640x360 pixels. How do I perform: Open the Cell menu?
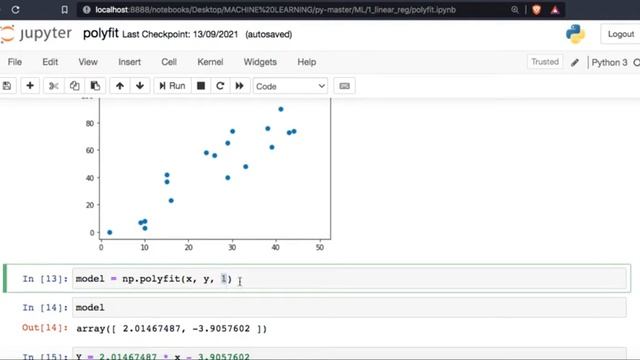[169, 62]
